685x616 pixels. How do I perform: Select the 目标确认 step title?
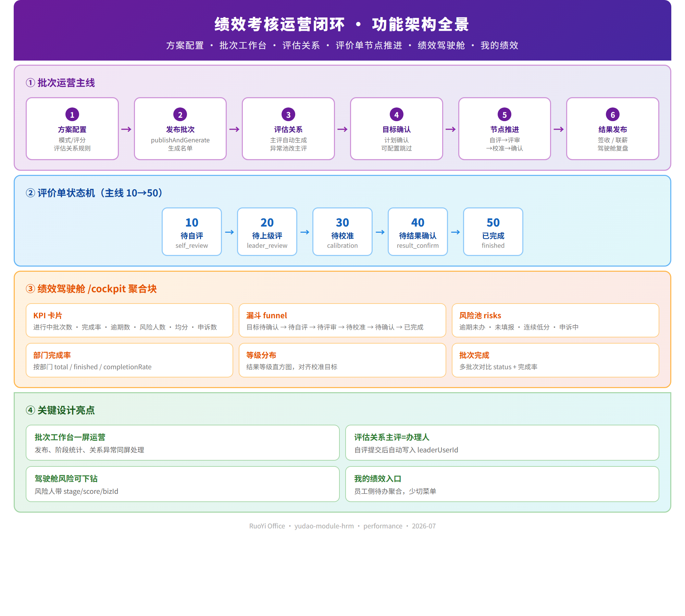tap(397, 129)
